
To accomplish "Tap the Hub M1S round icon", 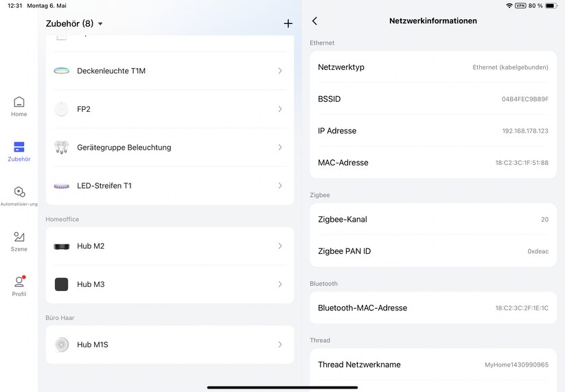I will tap(62, 345).
